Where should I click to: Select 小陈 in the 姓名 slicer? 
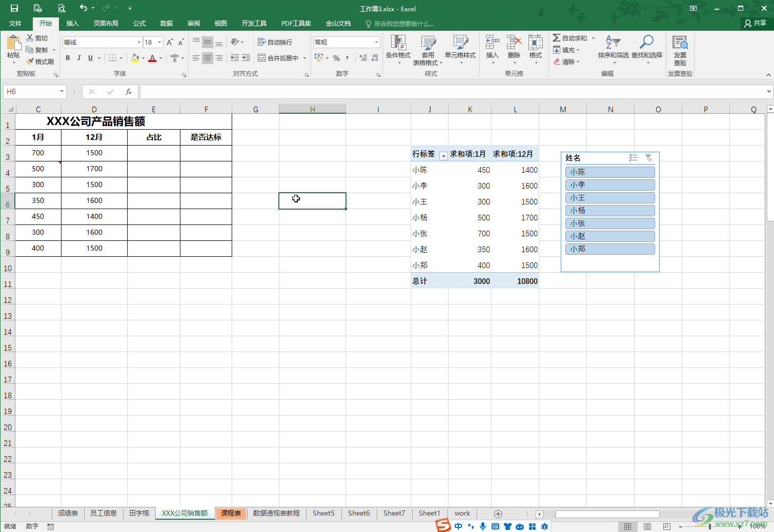click(x=610, y=172)
